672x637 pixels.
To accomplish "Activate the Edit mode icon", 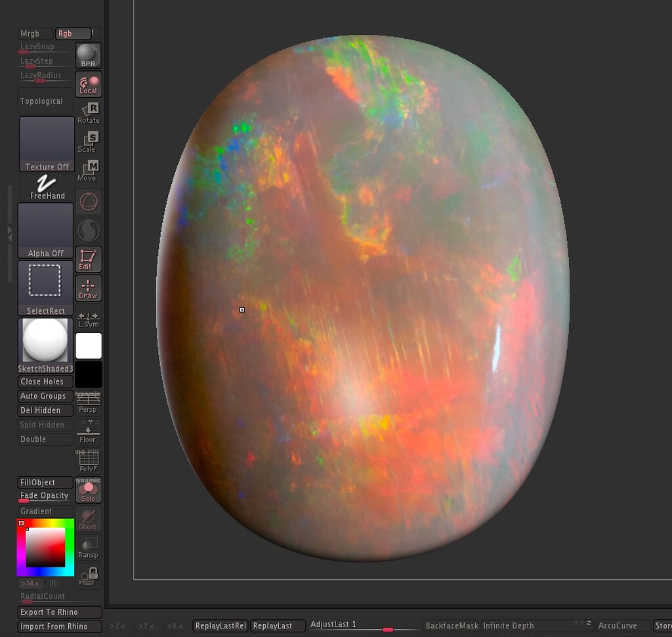I will [89, 259].
